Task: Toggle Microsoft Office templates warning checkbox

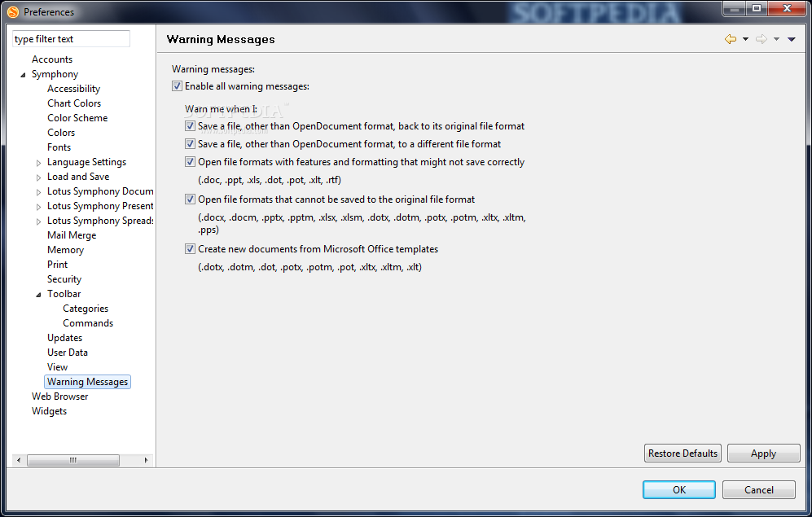Action: [190, 249]
